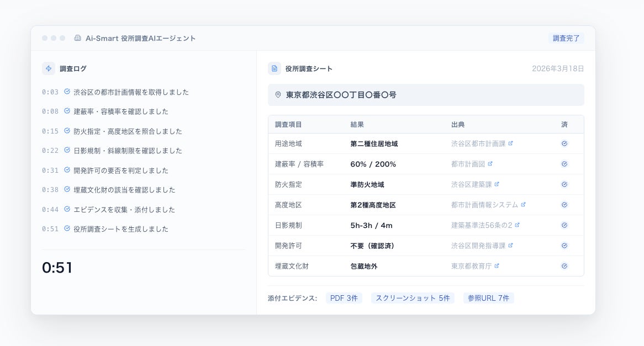This screenshot has height=346, width=644.
Task: Open the 渋谷区開発指導課 source link
Action: [478, 246]
